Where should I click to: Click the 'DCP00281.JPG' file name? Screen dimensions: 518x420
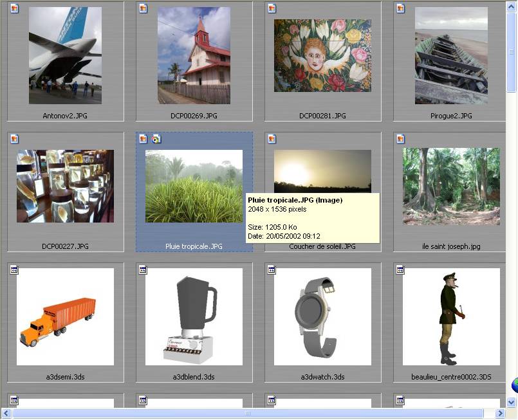tap(322, 116)
